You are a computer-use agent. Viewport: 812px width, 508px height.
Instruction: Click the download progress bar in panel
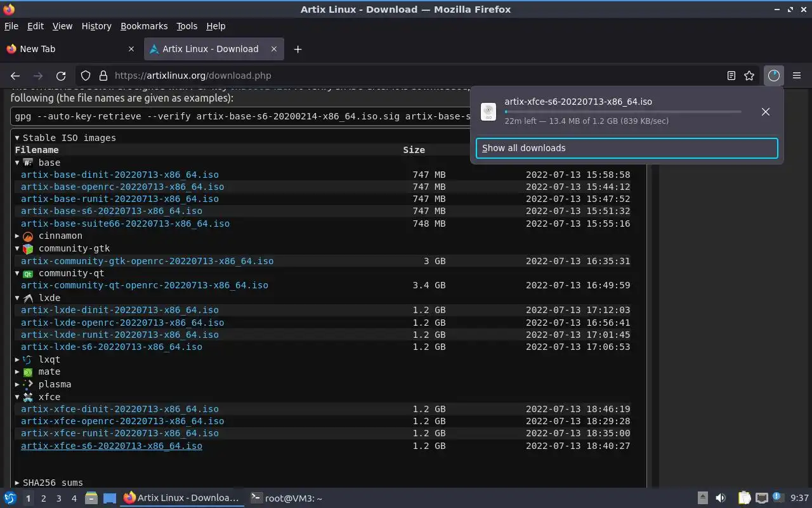point(623,112)
